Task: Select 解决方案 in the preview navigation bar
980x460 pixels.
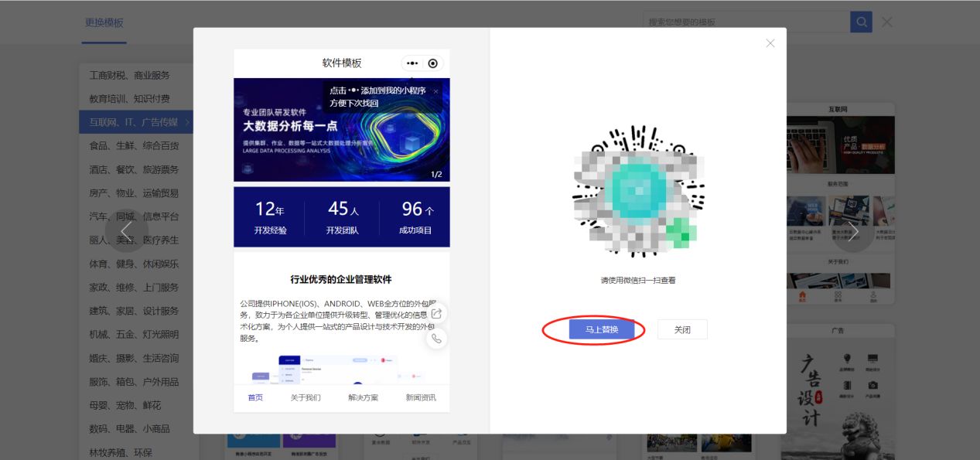Action: point(364,396)
